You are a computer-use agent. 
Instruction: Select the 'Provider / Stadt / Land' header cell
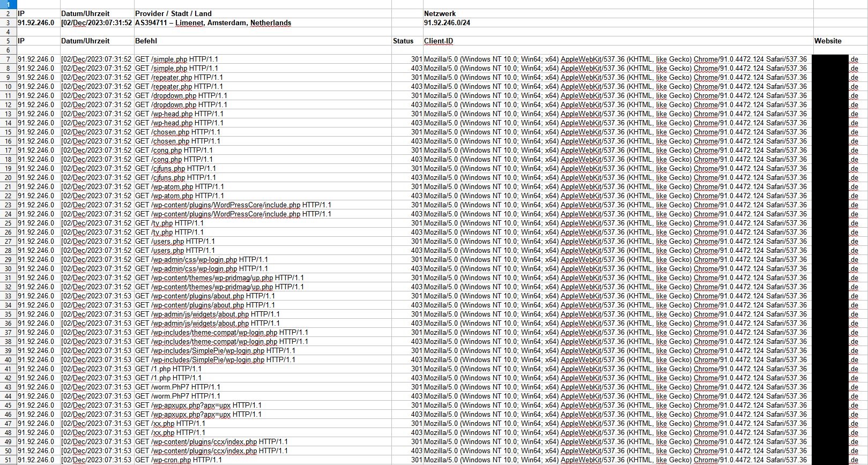[263, 13]
